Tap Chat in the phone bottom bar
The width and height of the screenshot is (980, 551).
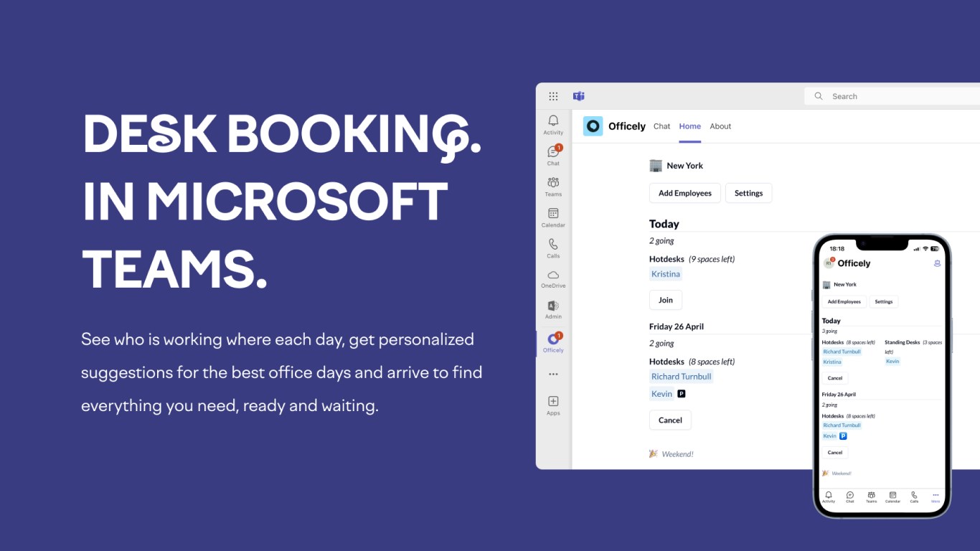click(850, 497)
